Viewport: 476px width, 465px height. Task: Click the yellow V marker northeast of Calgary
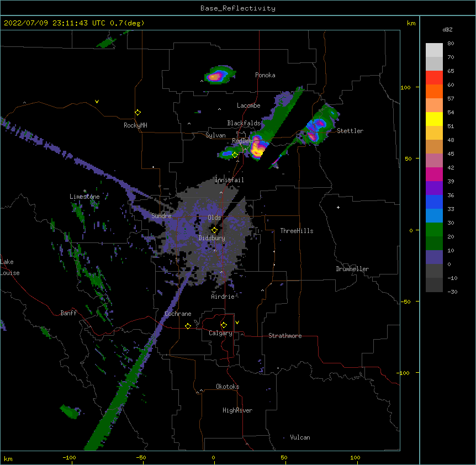pos(237,323)
